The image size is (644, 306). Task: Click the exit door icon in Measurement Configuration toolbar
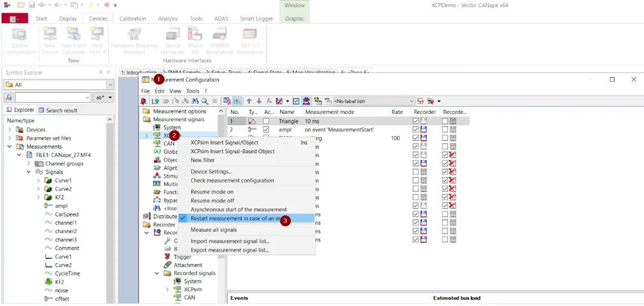pos(143,101)
